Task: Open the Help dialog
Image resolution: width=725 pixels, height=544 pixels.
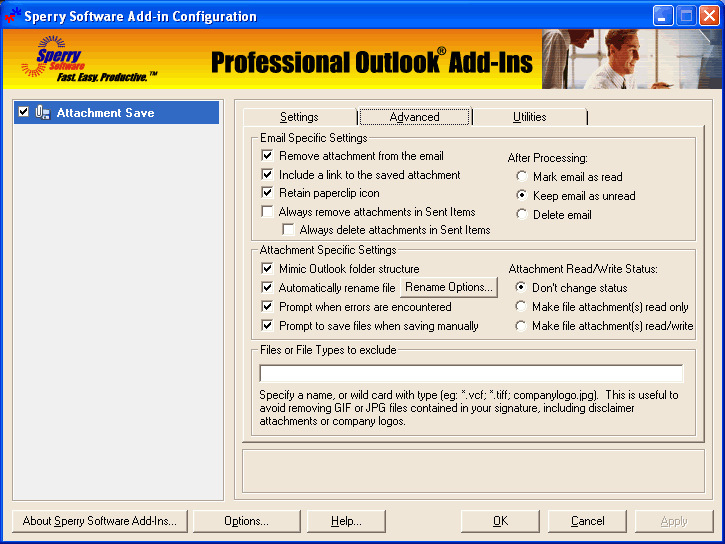Action: click(346, 521)
